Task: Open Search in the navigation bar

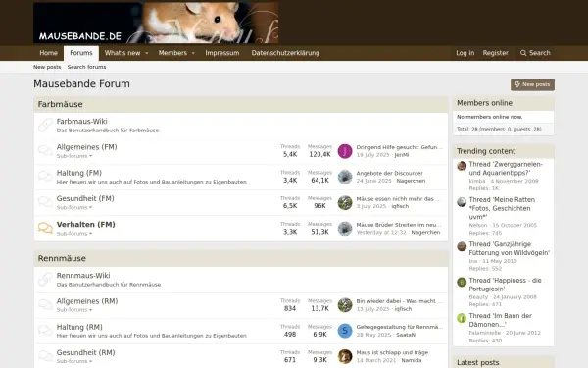Action: tap(535, 53)
